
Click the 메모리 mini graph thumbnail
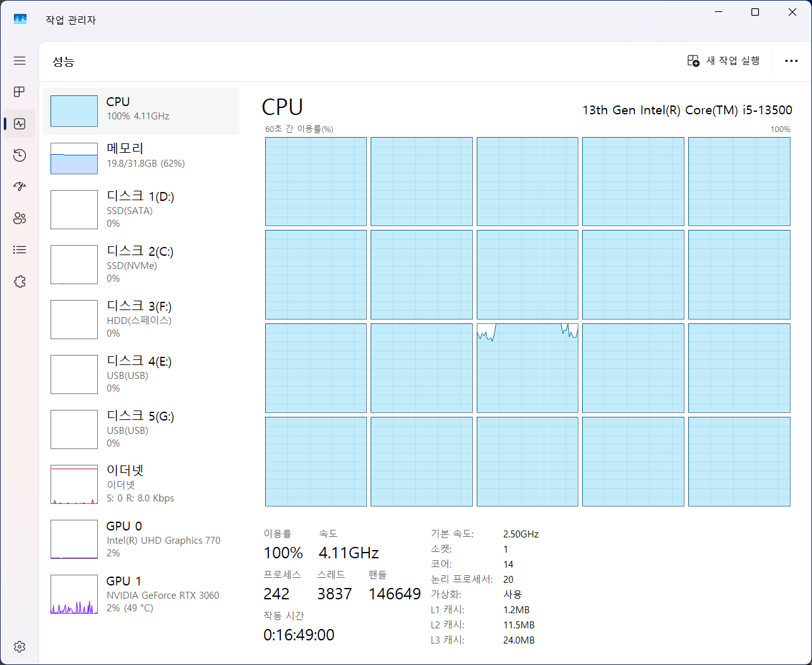74,158
